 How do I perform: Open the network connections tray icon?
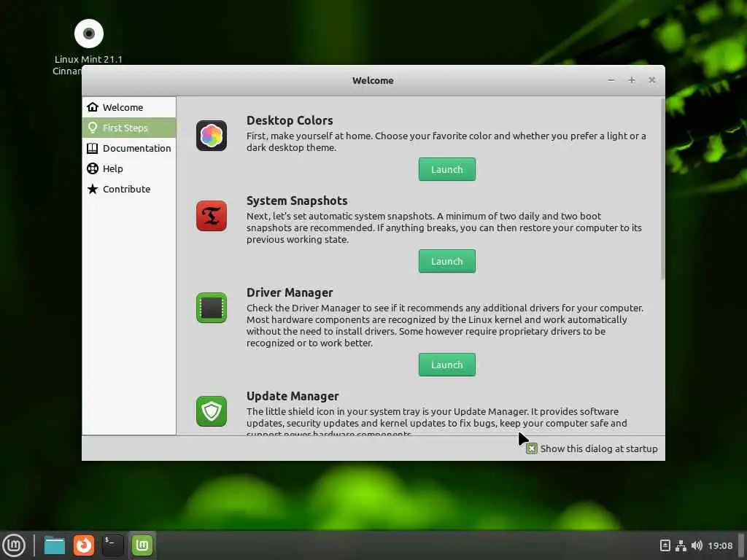click(681, 545)
